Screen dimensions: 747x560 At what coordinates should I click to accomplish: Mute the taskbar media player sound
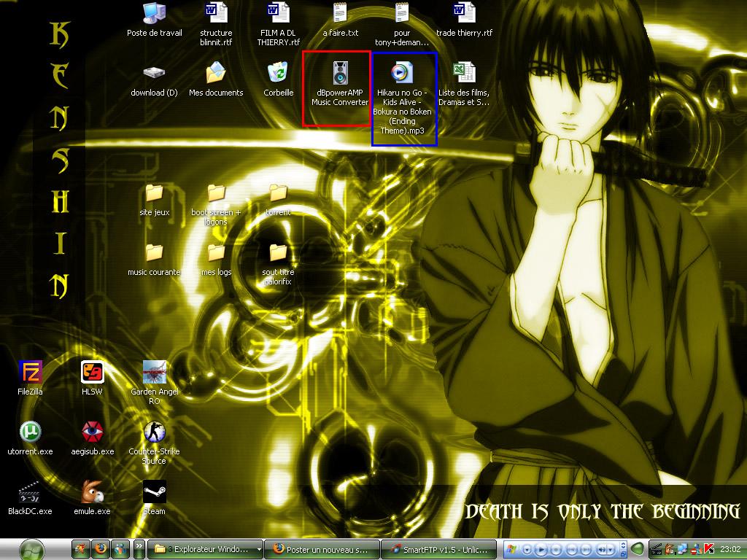tap(602, 550)
